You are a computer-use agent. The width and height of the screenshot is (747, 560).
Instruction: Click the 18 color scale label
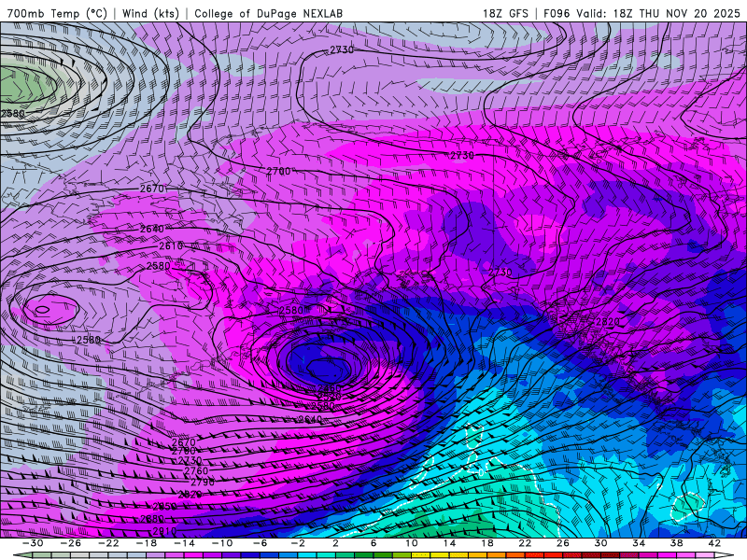(x=486, y=543)
